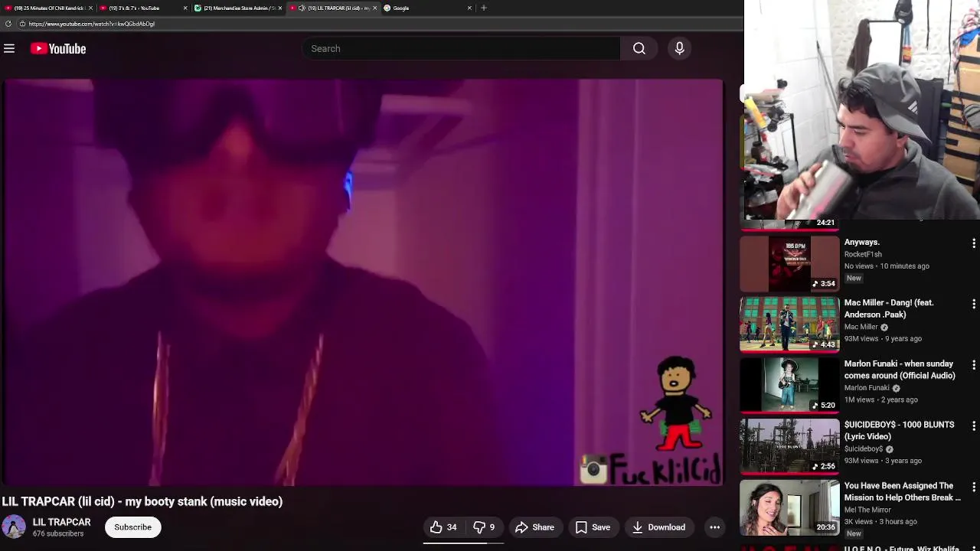Save the video to a playlist
Viewport: 980px width, 551px height.
coord(593,527)
